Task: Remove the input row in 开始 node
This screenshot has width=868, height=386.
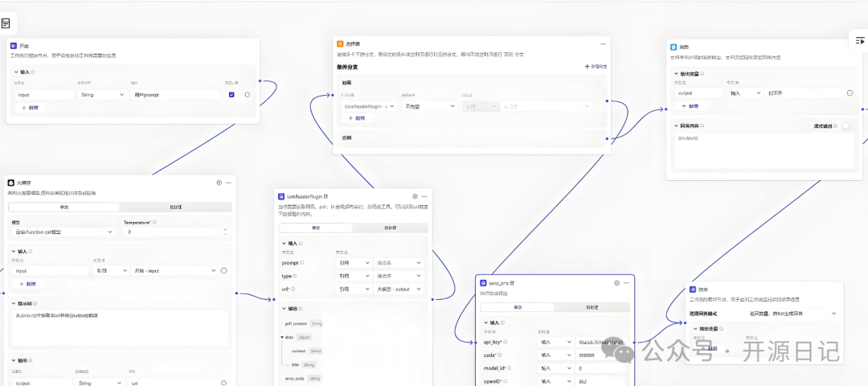Action: click(247, 95)
